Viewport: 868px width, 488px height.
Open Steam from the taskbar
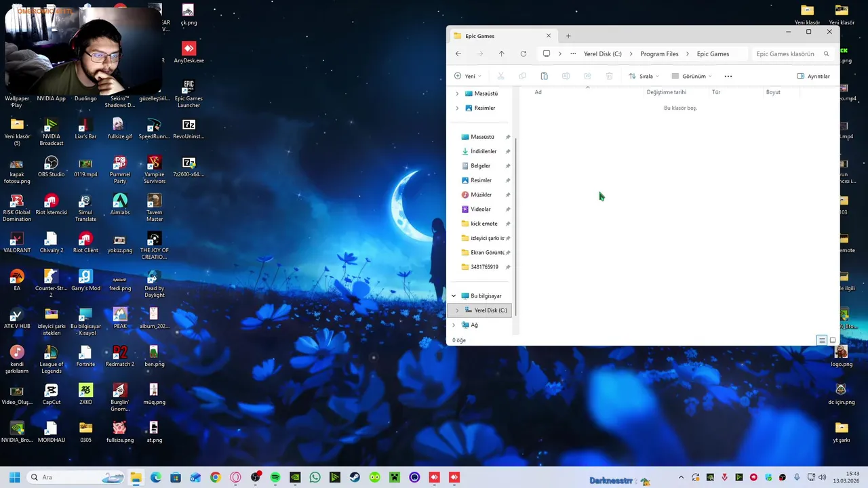(355, 477)
